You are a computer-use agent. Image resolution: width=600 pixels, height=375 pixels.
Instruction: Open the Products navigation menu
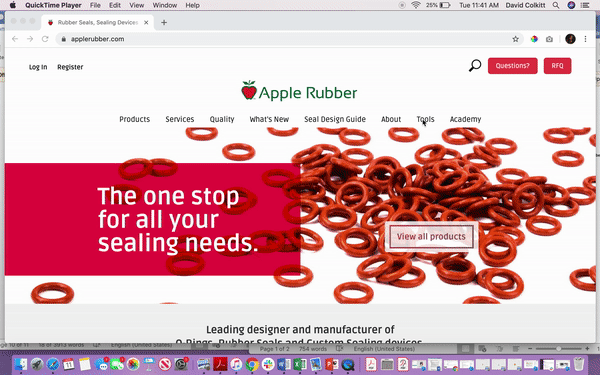pos(134,119)
